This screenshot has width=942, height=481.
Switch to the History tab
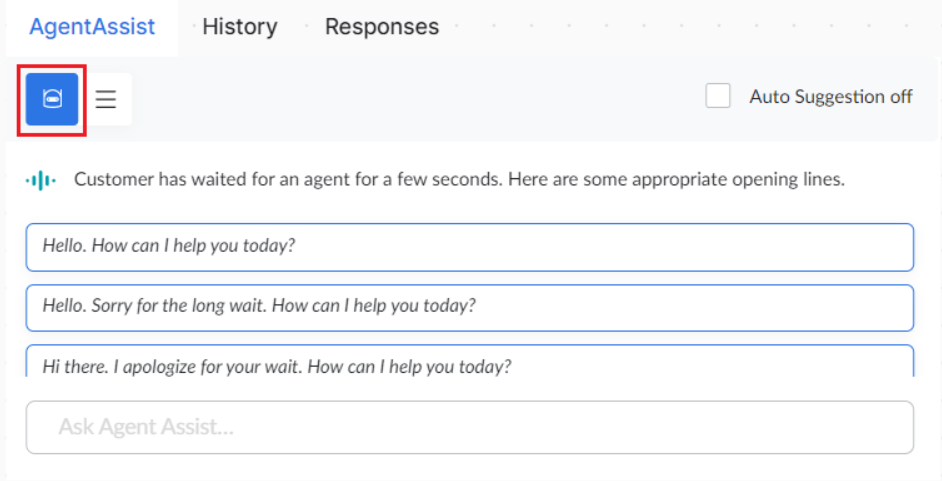pos(240,27)
